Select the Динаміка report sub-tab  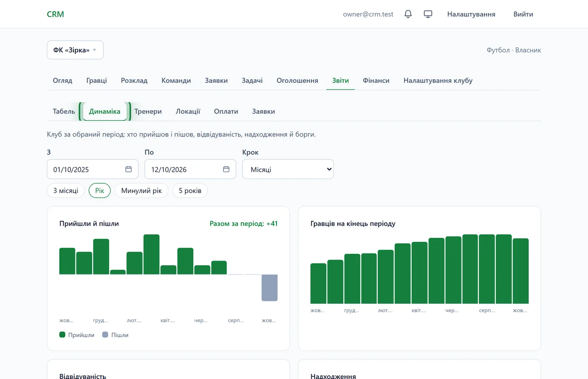pyautogui.click(x=105, y=111)
